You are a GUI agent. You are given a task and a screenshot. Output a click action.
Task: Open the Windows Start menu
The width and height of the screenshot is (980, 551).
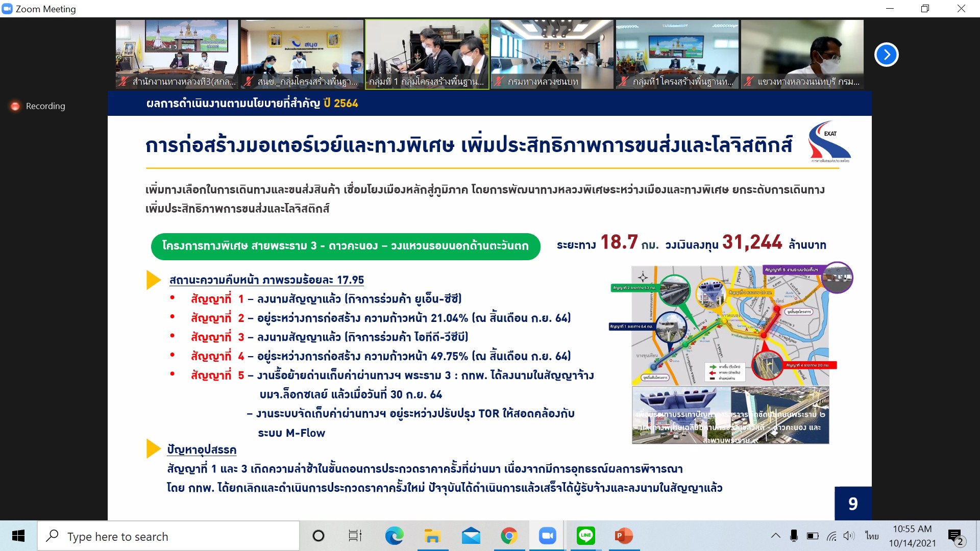pos(18,536)
